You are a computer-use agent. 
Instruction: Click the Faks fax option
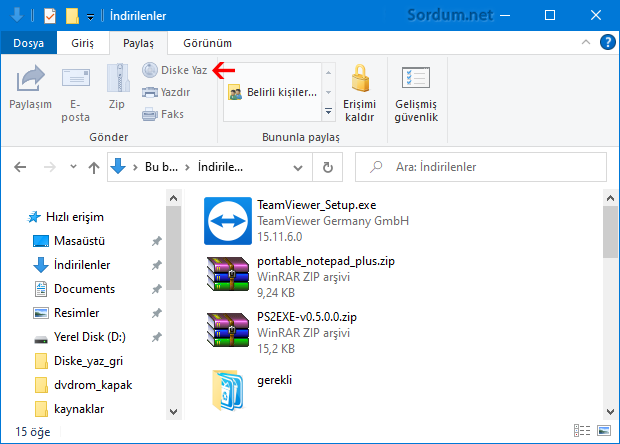click(163, 114)
